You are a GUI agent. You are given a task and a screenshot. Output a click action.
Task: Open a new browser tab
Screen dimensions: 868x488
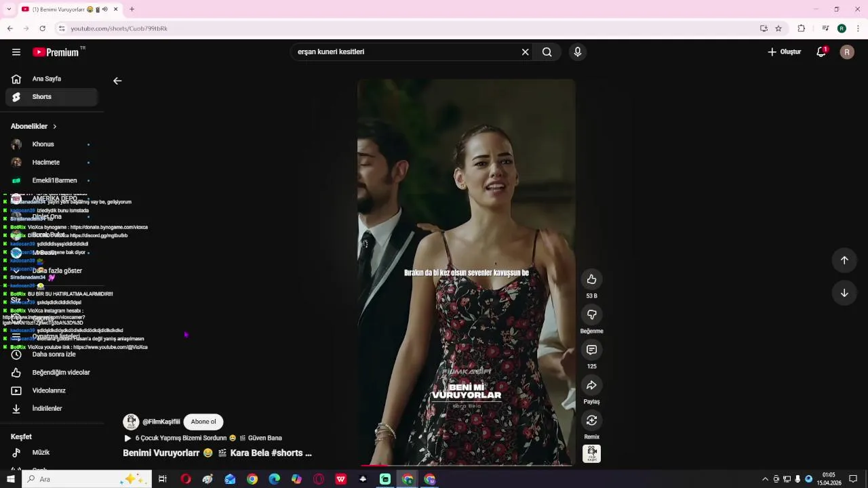(132, 9)
